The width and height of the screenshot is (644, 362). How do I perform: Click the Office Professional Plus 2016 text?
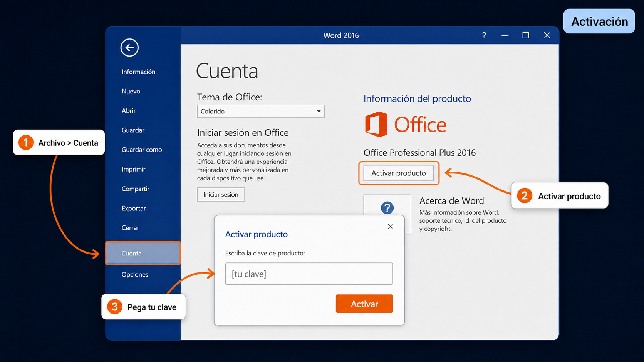click(419, 153)
